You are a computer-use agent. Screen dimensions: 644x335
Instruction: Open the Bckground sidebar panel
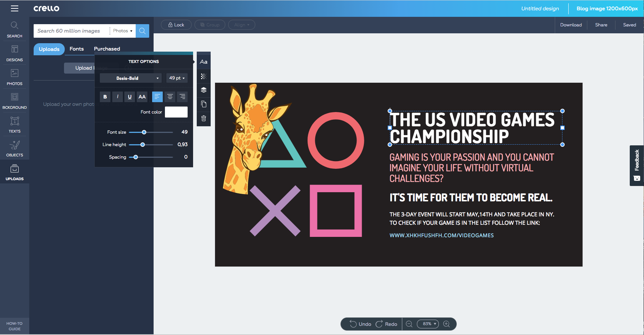tap(15, 101)
